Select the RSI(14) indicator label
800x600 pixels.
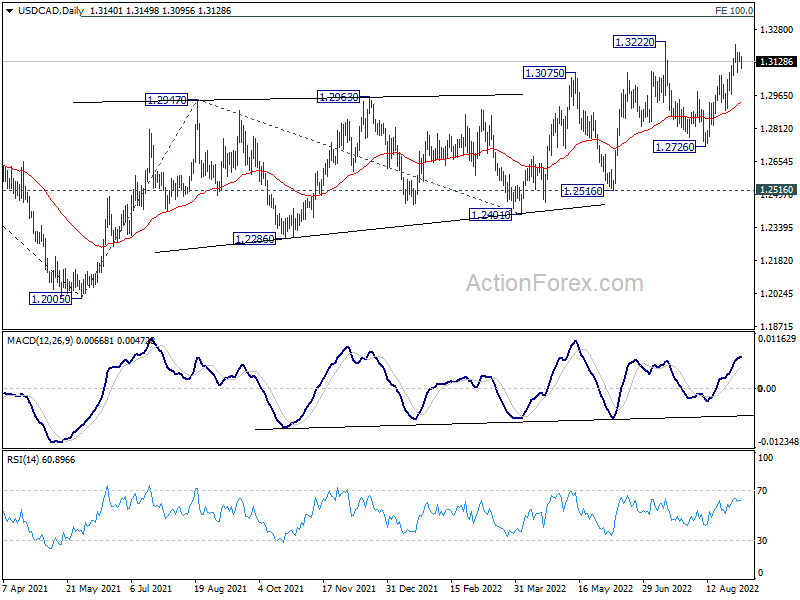coord(22,460)
